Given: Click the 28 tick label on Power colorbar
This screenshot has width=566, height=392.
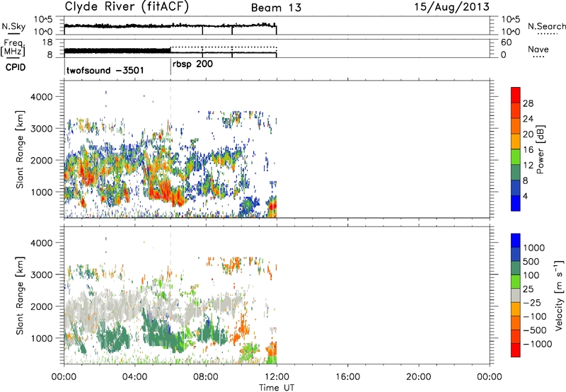Looking at the screenshot, I should 528,103.
